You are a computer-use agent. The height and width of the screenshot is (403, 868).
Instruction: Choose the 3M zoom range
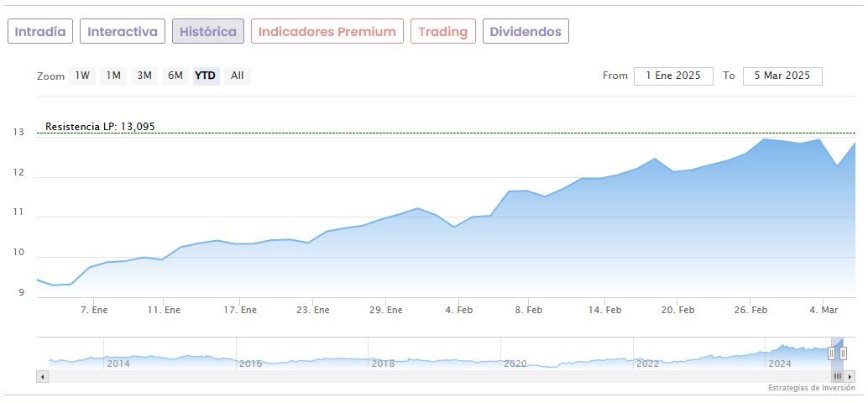pyautogui.click(x=144, y=76)
